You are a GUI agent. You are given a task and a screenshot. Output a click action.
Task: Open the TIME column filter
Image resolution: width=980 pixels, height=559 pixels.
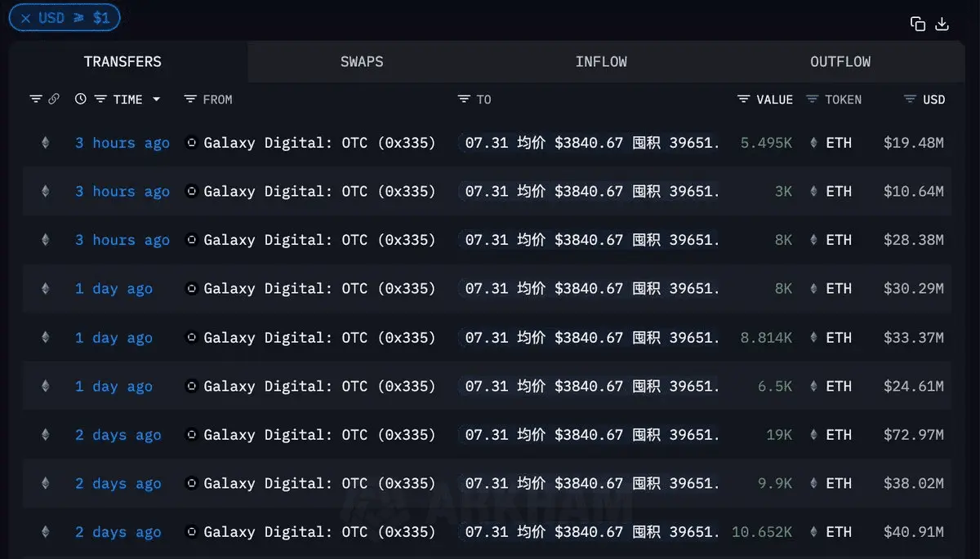[100, 100]
